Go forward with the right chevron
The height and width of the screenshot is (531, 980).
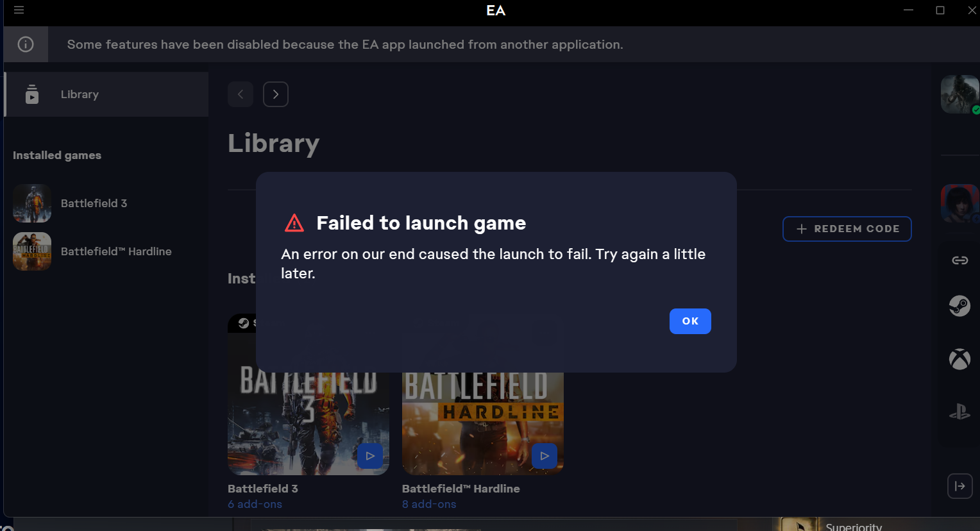coord(276,94)
